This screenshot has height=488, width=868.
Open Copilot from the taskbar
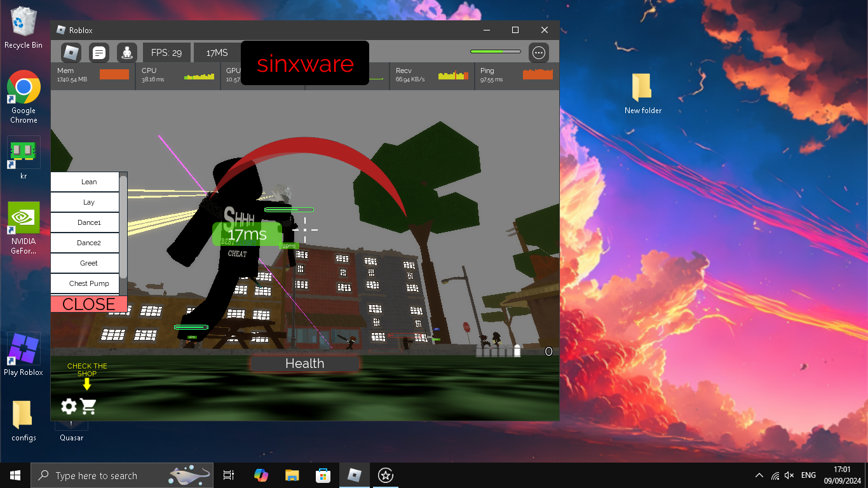(261, 475)
